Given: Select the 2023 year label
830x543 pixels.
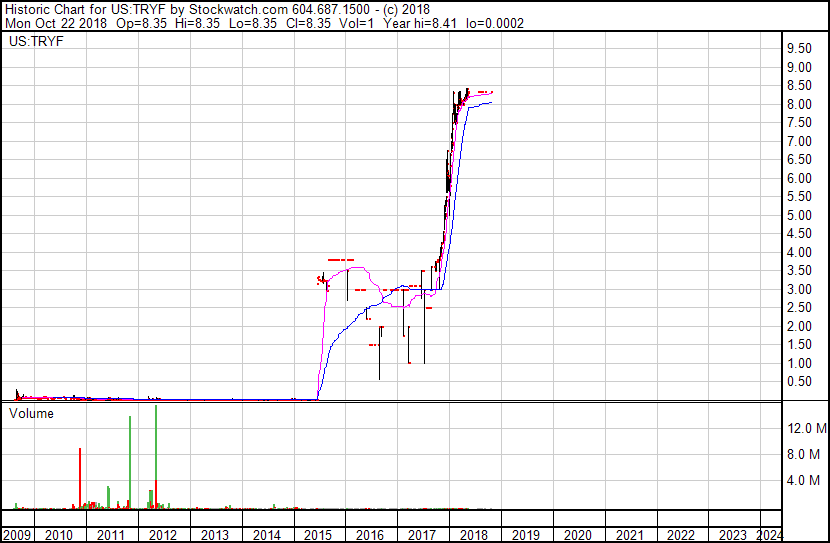Looking at the screenshot, I should click(733, 535).
